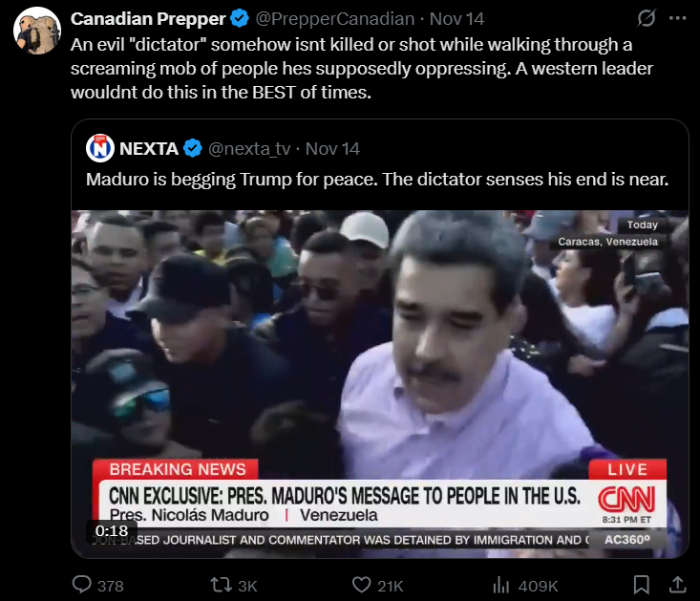Open the three-dot more options menu
700x601 pixels.
(678, 18)
